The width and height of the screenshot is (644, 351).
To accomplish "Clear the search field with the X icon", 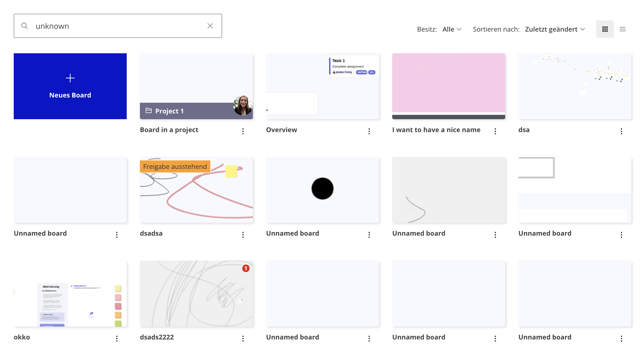I will tap(210, 26).
